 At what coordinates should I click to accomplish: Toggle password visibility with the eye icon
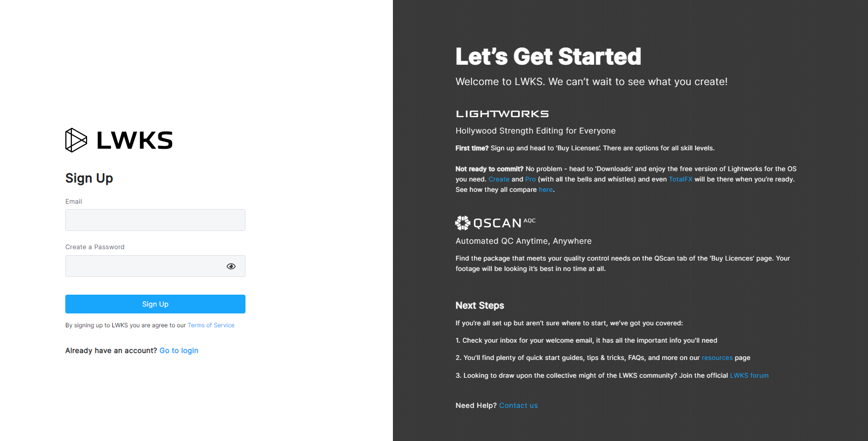(231, 266)
